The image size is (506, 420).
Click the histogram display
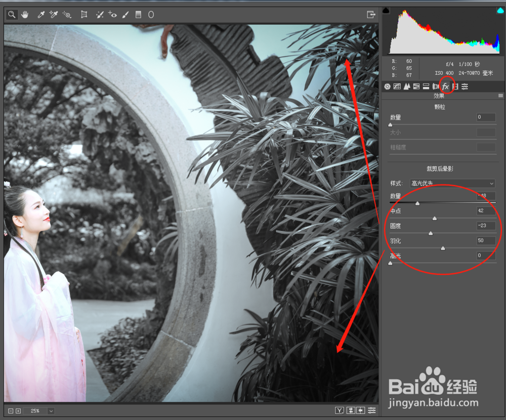443,31
